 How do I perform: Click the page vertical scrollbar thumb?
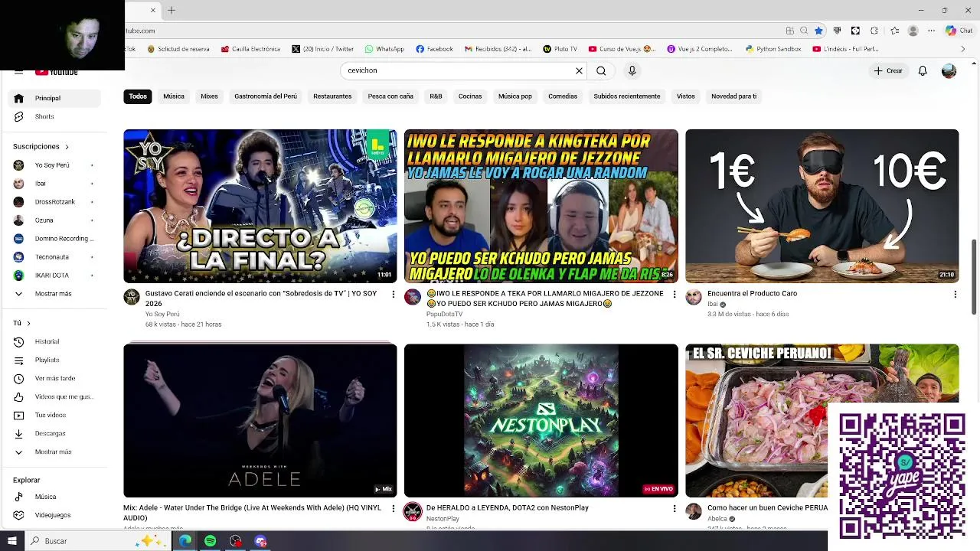(974, 276)
